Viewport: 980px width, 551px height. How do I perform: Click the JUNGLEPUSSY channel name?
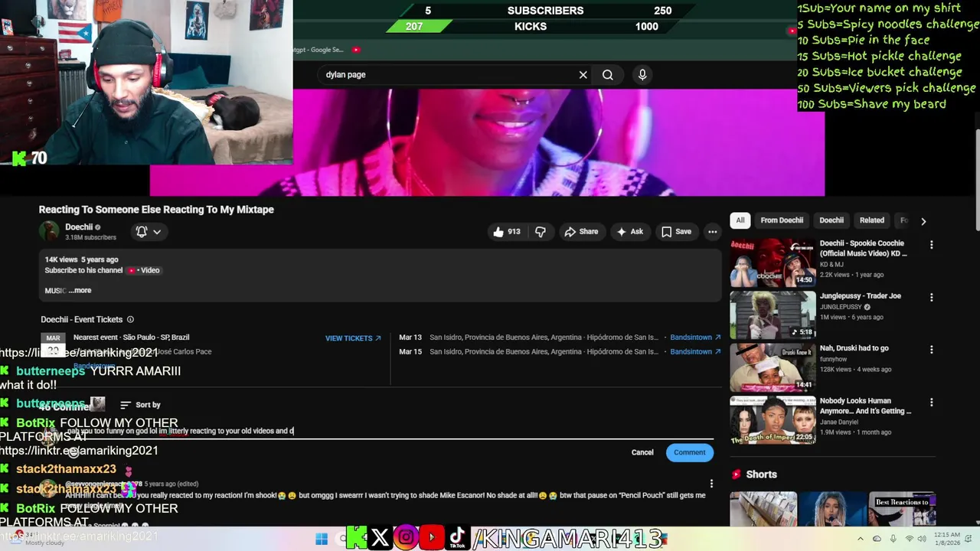(x=841, y=307)
